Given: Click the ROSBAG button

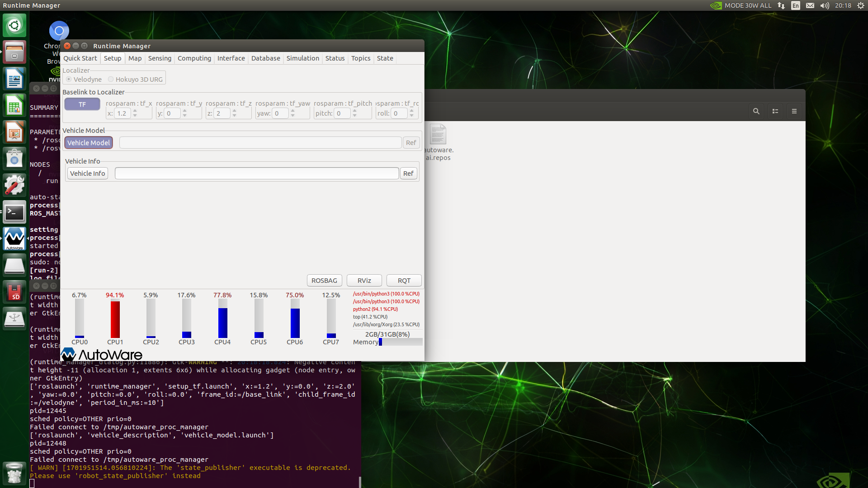Looking at the screenshot, I should click(x=324, y=281).
